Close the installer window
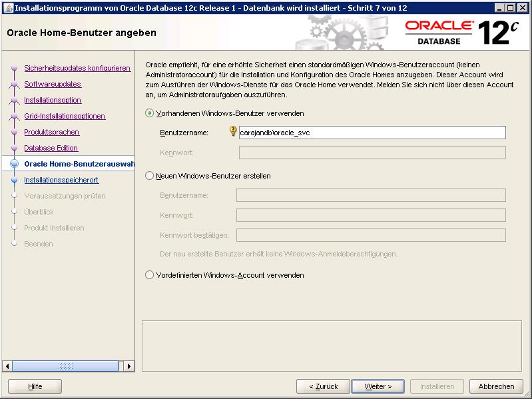Screen dimensions: 532x399 [x=523, y=8]
